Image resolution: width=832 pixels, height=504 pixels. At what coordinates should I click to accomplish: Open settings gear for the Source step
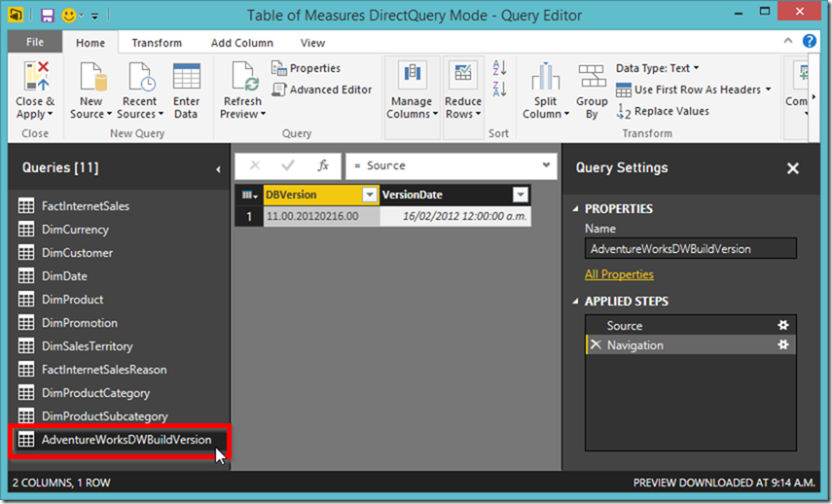pyautogui.click(x=783, y=325)
